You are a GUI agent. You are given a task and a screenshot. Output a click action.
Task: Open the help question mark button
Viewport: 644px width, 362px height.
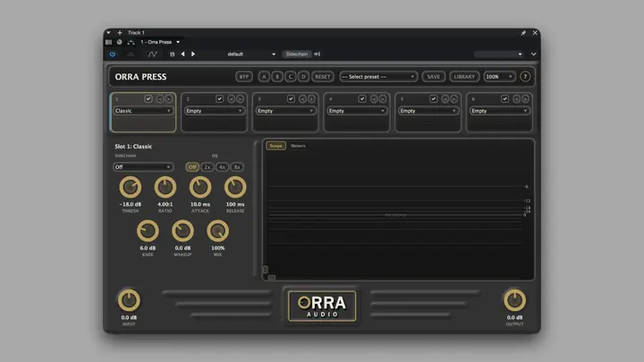(x=525, y=77)
